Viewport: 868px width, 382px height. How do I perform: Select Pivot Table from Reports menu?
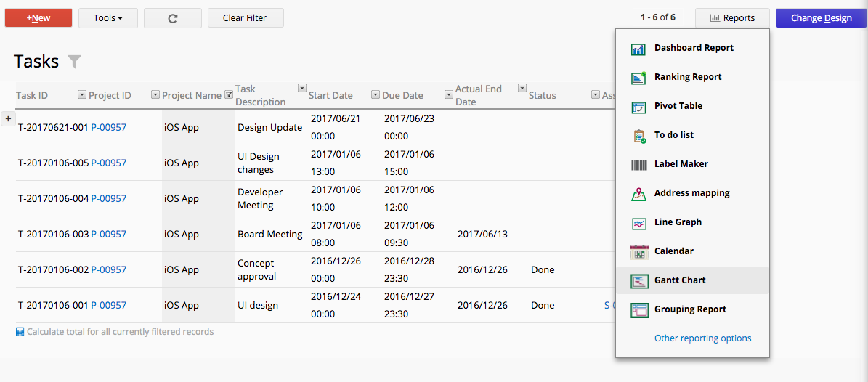[692, 106]
